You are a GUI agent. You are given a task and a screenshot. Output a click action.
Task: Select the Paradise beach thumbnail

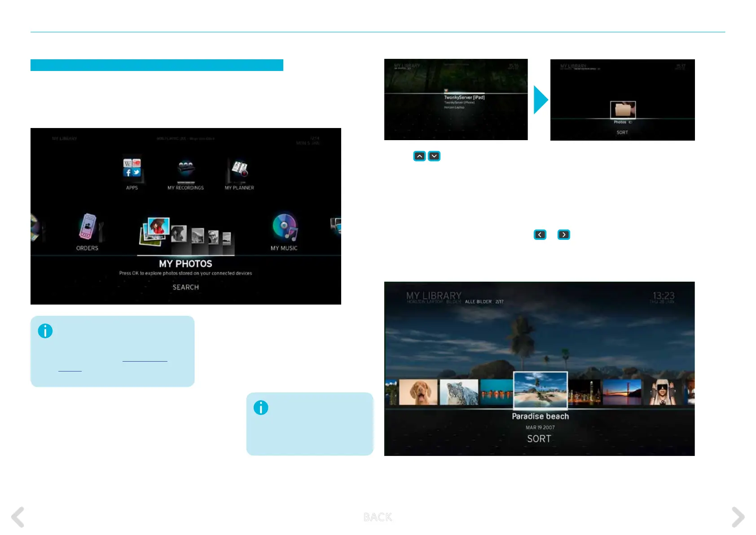[540, 389]
